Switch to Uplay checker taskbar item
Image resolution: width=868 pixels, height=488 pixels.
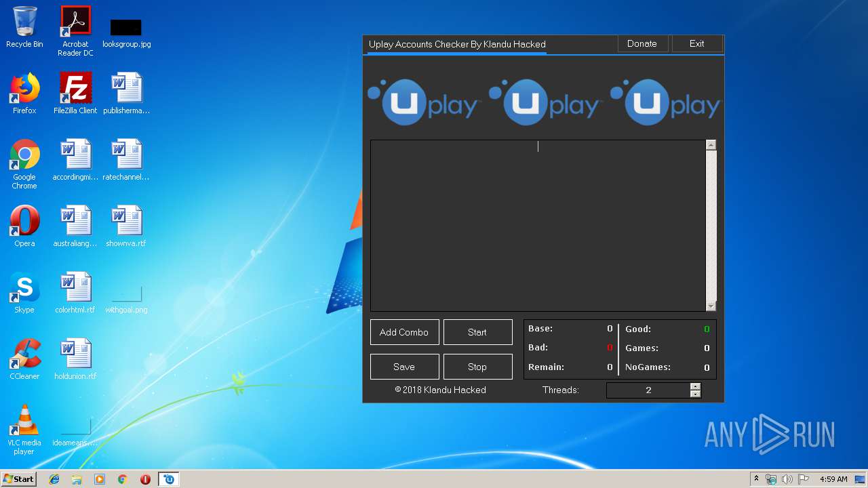[169, 479]
